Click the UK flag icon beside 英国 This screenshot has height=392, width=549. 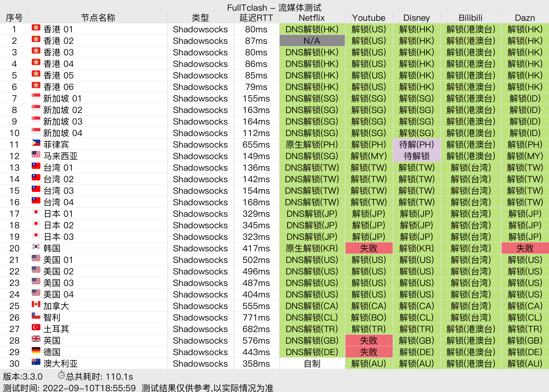(x=36, y=339)
